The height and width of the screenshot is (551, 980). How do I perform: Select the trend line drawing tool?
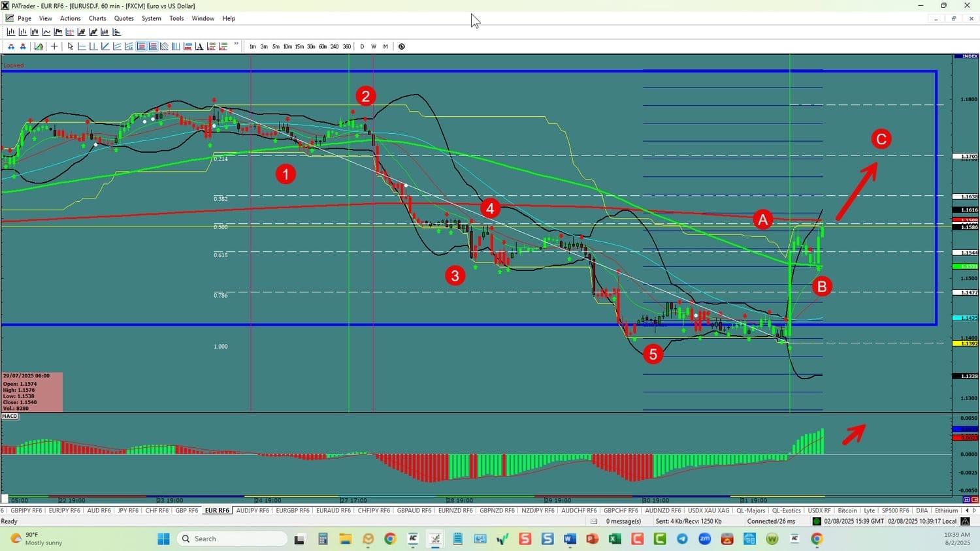pyautogui.click(x=105, y=46)
